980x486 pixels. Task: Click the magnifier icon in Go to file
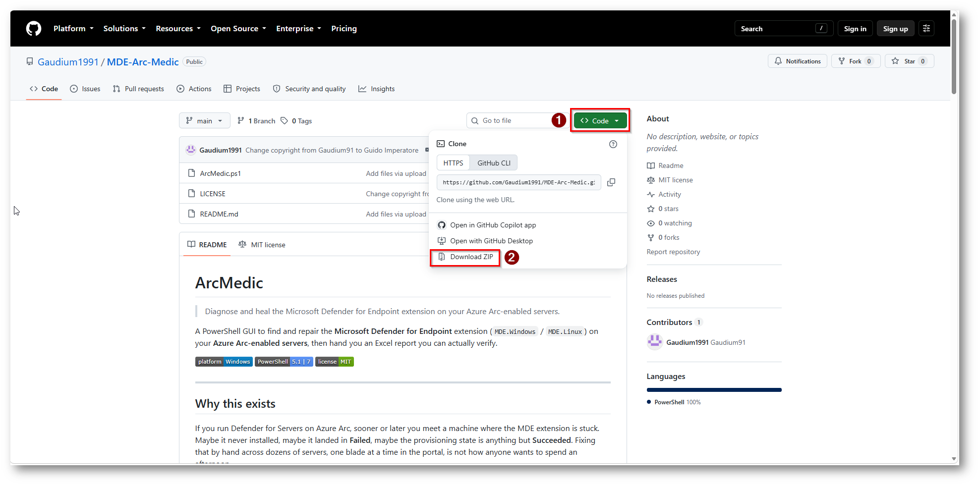click(x=475, y=120)
